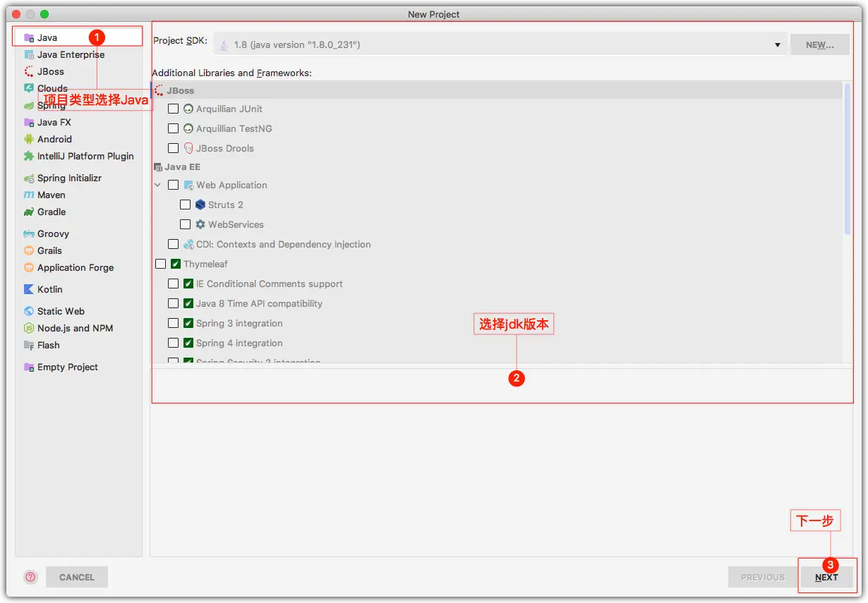The image size is (868, 603).
Task: Click the Maven project icon
Action: (29, 195)
